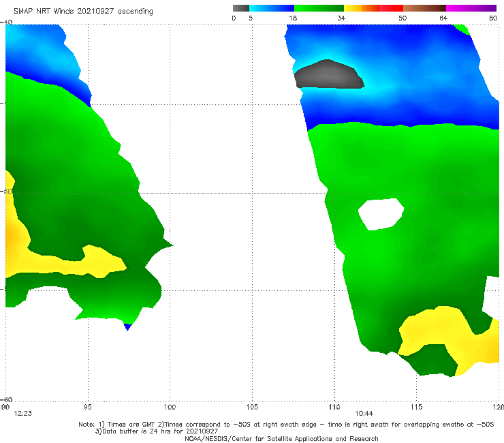Screen dimensions: 504x443
Task: Click the small blue triangle at left swath tip
Action: point(127,327)
